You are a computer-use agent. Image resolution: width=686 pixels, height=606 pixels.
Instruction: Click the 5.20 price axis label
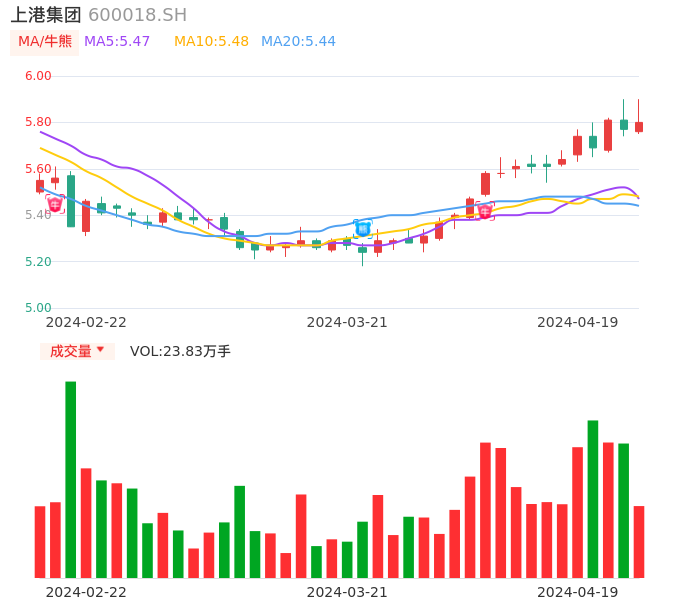coord(38,262)
